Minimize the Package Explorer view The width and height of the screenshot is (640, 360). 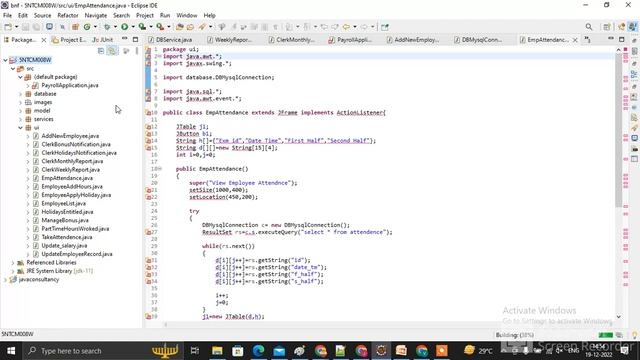(x=124, y=39)
